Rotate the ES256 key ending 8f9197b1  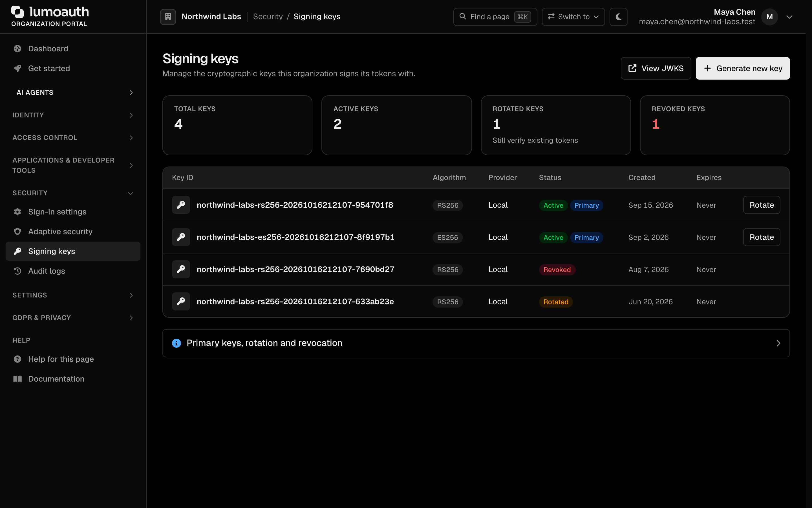click(761, 237)
